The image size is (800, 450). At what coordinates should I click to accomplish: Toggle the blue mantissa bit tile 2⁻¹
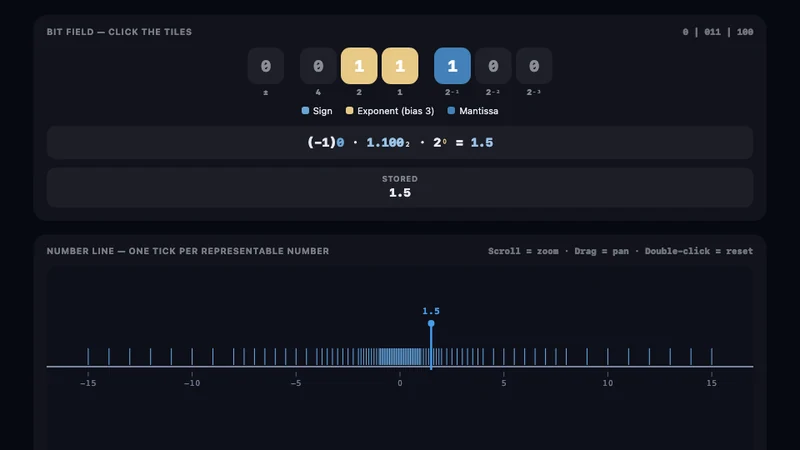coord(453,66)
